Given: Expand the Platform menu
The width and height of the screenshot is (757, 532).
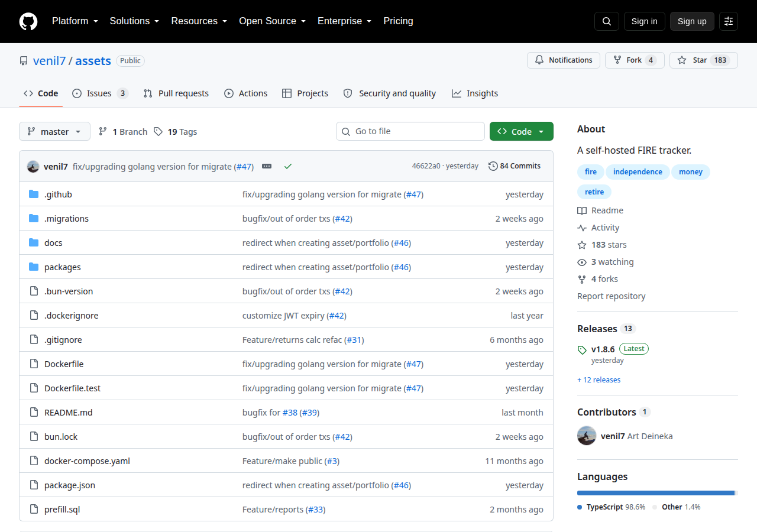Looking at the screenshot, I should [x=75, y=21].
